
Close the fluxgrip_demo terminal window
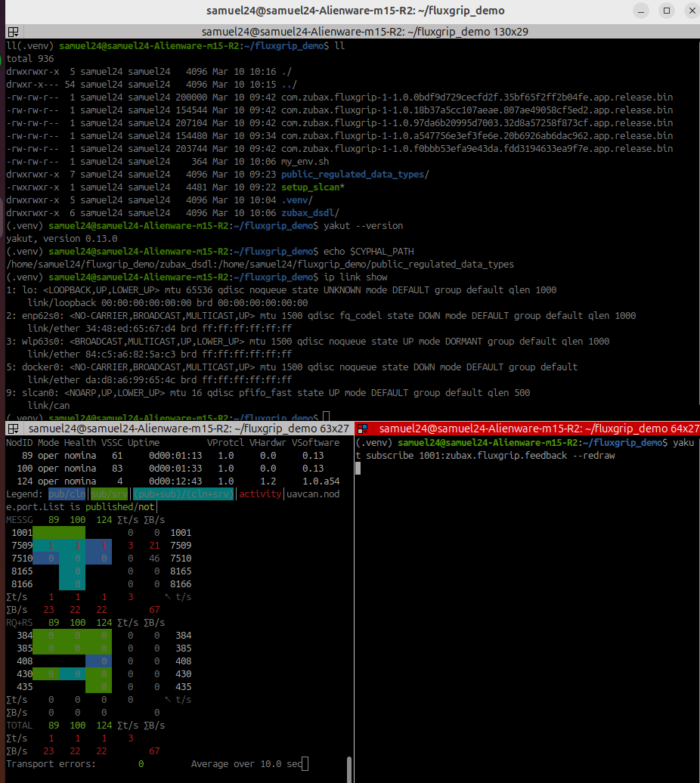pos(689,11)
